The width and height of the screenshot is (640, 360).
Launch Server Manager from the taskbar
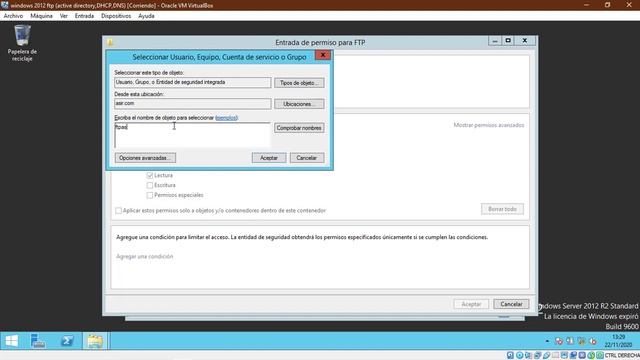(x=38, y=341)
